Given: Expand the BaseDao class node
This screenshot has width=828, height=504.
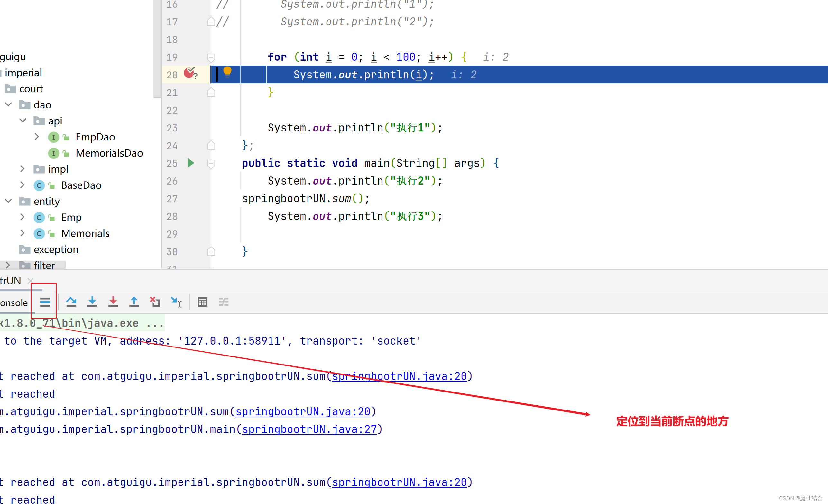Looking at the screenshot, I should [x=22, y=185].
